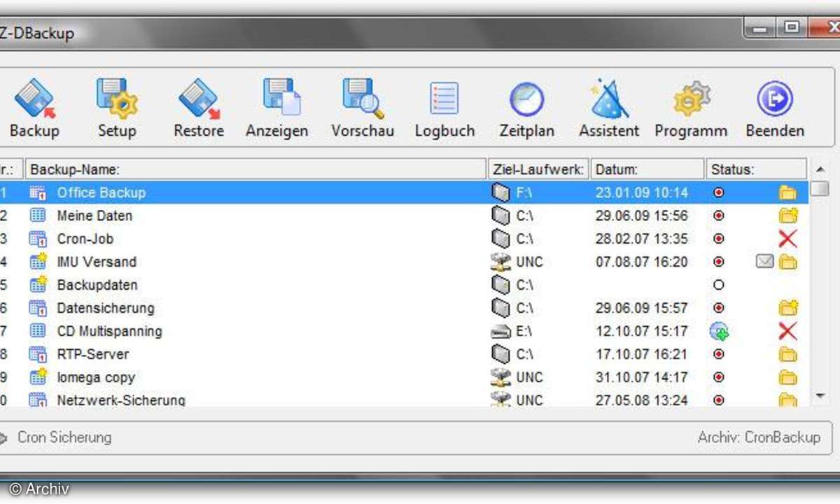The image size is (840, 504).
Task: Click globe status icon for CD Multispanning
Action: [x=719, y=331]
